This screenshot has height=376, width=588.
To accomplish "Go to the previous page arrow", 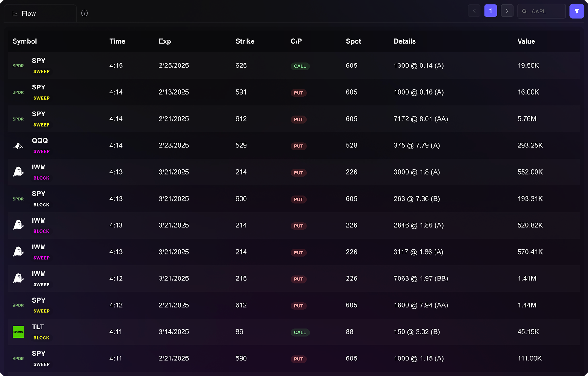I will 474,11.
